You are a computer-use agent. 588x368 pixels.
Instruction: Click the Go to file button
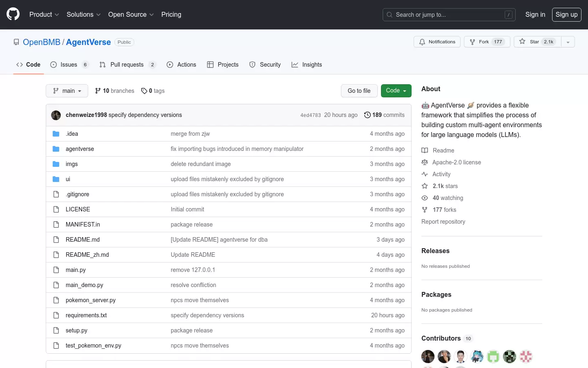(359, 91)
